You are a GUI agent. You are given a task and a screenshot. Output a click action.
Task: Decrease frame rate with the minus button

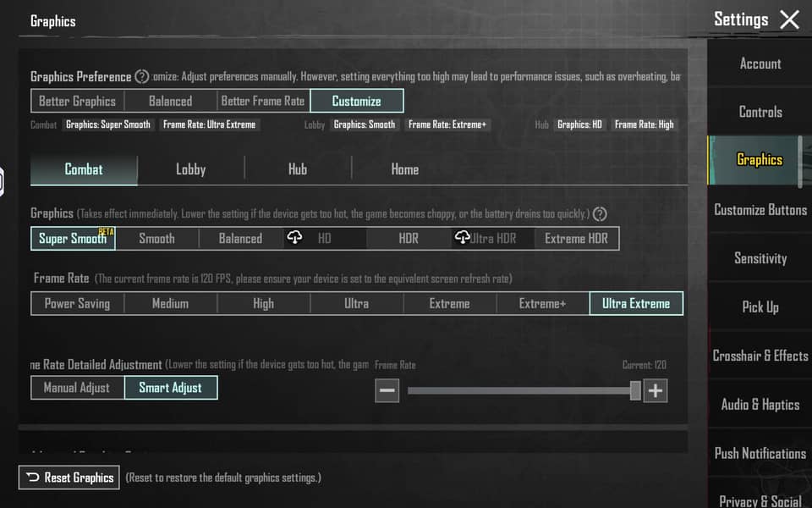pos(387,390)
